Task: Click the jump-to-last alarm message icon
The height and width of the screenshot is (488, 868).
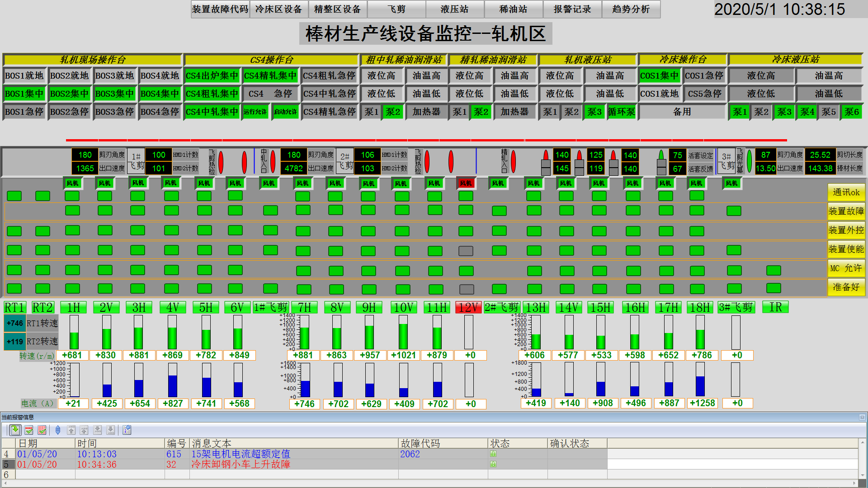Action: point(111,430)
